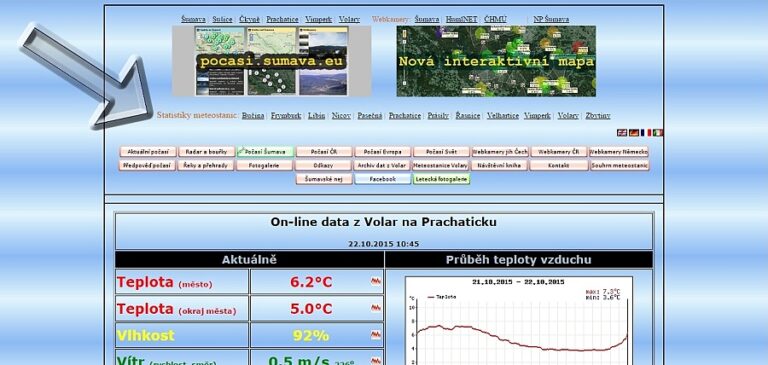This screenshot has height=365, width=768.
Task: Open Zbytiny station statistics link
Action: click(598, 116)
